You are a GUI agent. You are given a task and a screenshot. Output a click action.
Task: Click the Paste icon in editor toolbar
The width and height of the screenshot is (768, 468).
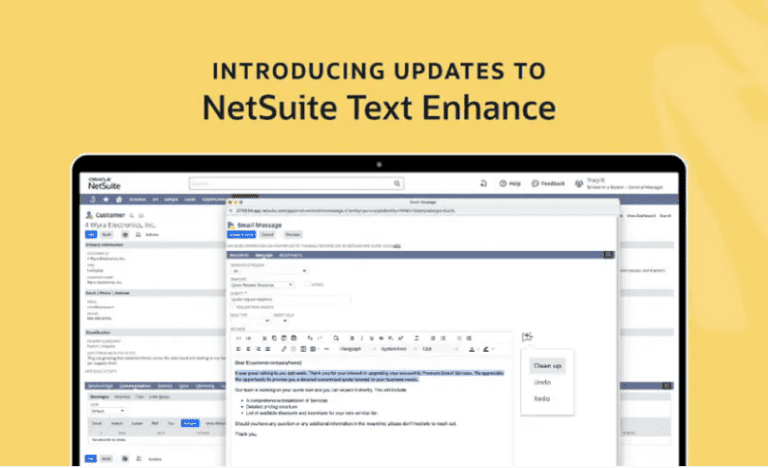pyautogui.click(x=284, y=338)
